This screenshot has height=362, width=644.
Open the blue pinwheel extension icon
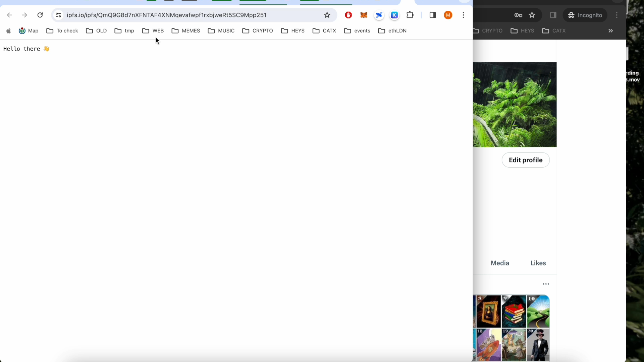(379, 15)
